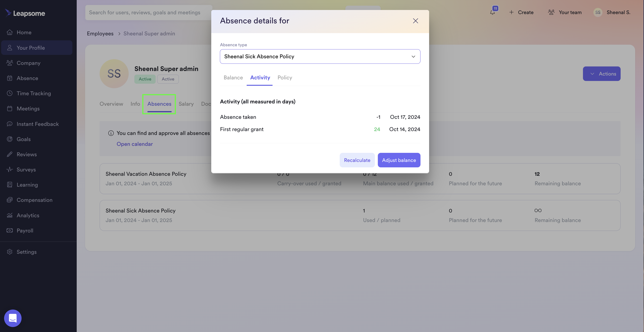This screenshot has height=332, width=644.
Task: Click the Oct 17, 2024 date
Action: click(405, 117)
